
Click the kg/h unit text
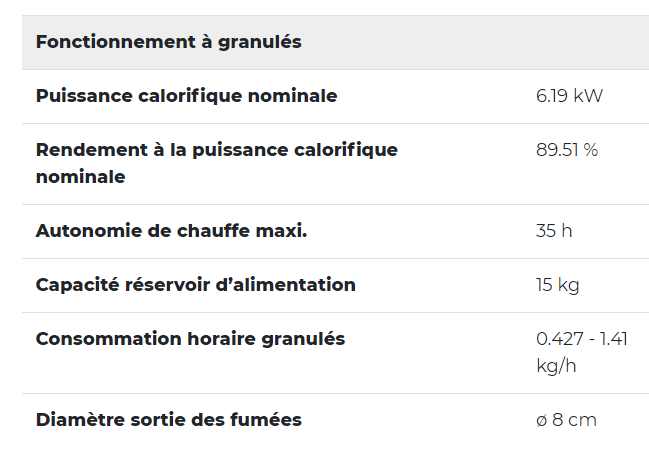point(556,366)
